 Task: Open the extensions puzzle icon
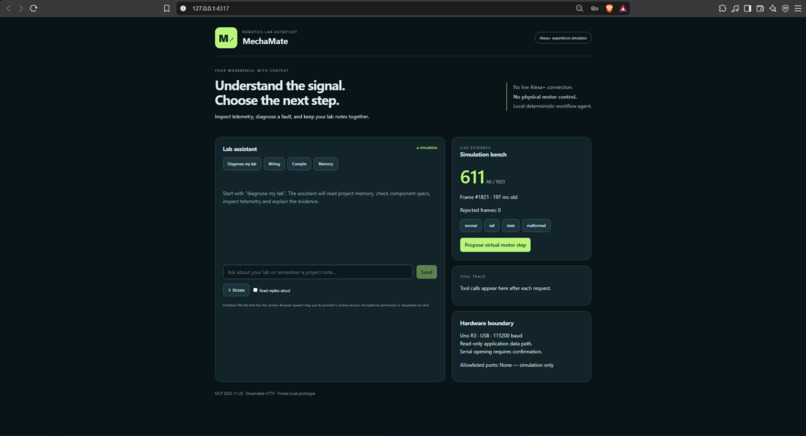tap(722, 8)
